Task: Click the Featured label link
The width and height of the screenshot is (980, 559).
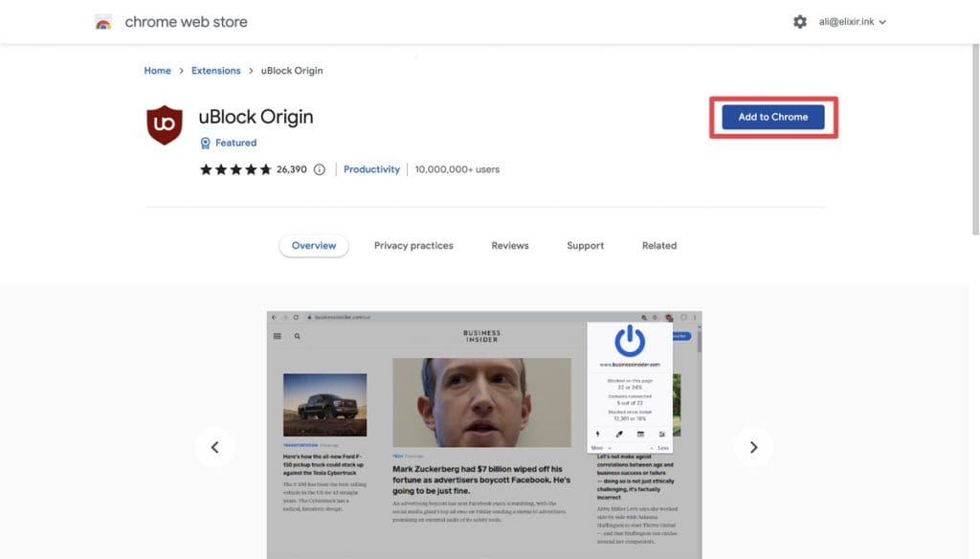Action: [235, 144]
